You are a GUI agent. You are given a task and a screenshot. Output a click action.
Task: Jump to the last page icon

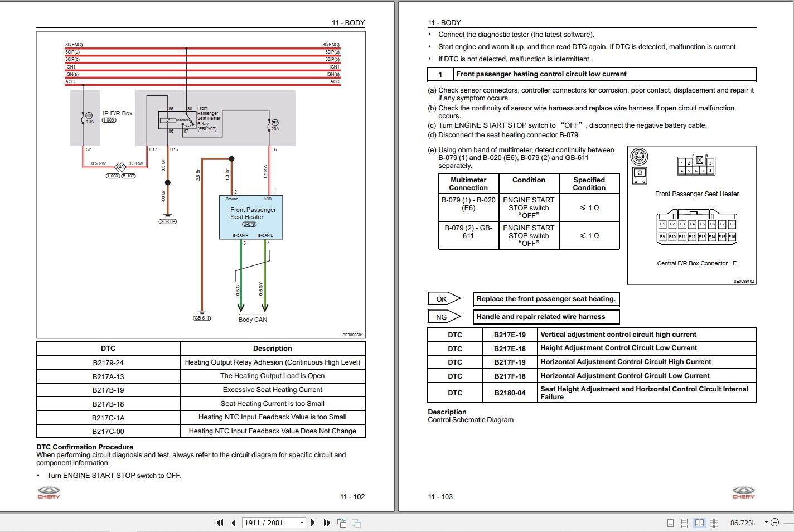click(327, 523)
